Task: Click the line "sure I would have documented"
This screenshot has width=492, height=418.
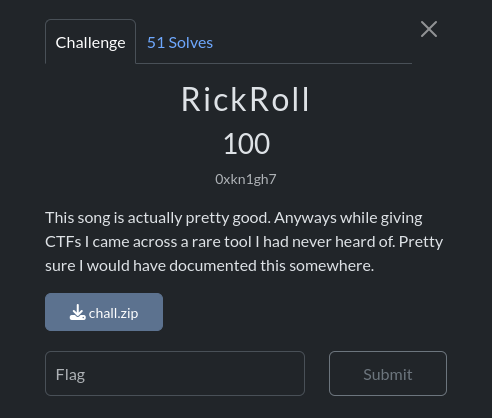Action: coord(210,266)
